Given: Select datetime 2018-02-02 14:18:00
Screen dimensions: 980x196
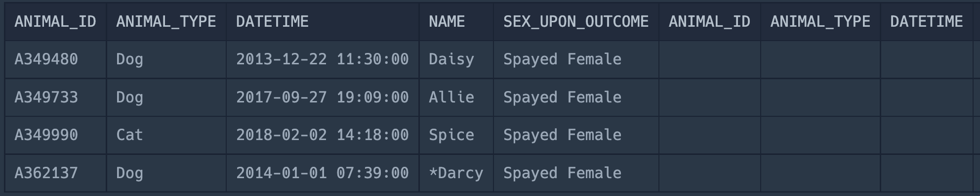Looking at the screenshot, I should click(x=323, y=135).
